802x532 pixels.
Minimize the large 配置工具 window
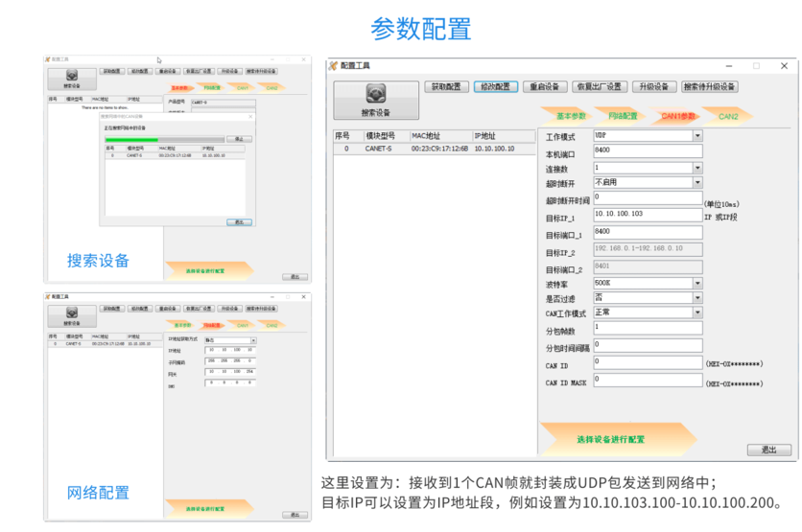[x=729, y=65]
